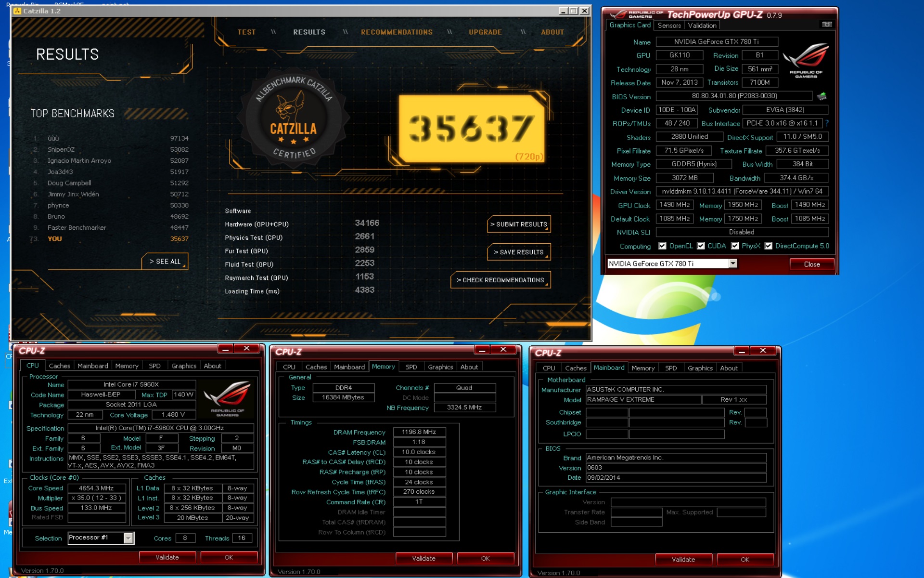Click Validate in CPU-Z Memory window
This screenshot has height=578, width=924.
[424, 558]
